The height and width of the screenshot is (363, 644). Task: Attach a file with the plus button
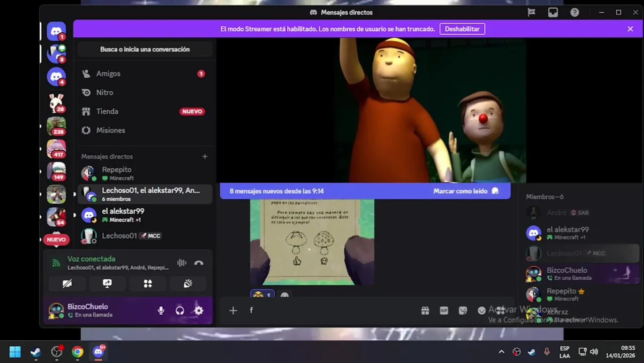point(233,311)
